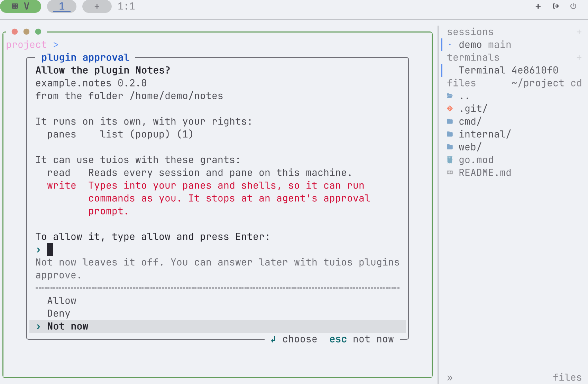Click the folder icon beside internal/

tap(450, 134)
